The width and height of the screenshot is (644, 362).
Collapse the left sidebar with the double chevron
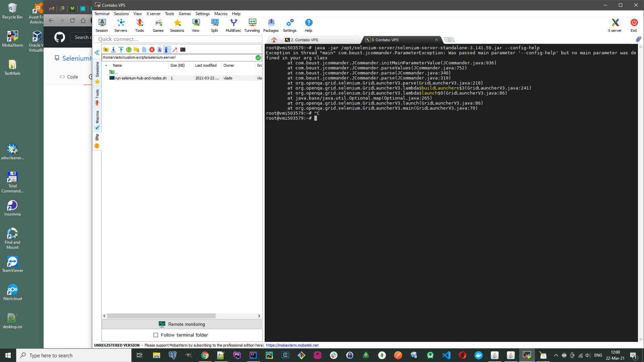pyautogui.click(x=97, y=53)
